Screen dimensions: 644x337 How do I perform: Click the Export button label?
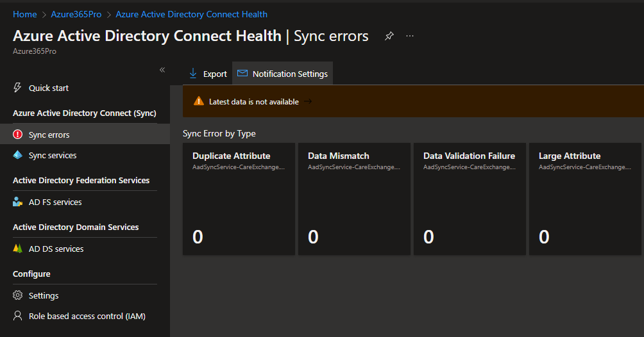(215, 74)
